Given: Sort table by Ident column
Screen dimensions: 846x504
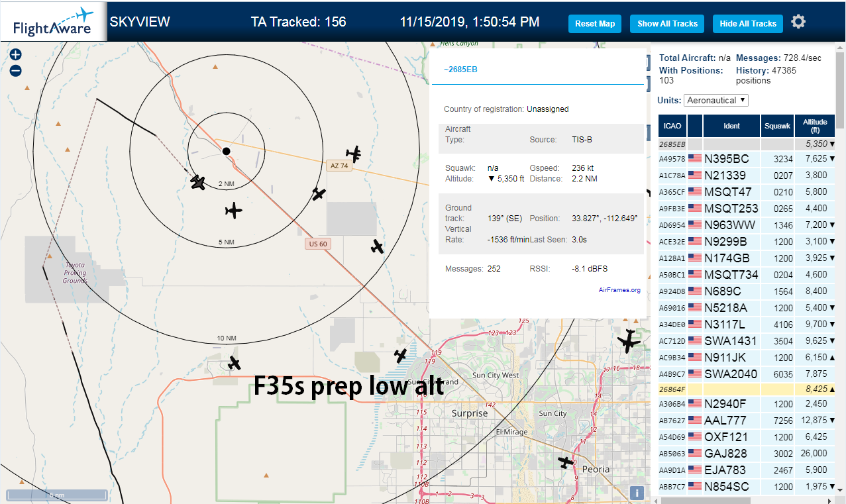Looking at the screenshot, I should click(731, 125).
